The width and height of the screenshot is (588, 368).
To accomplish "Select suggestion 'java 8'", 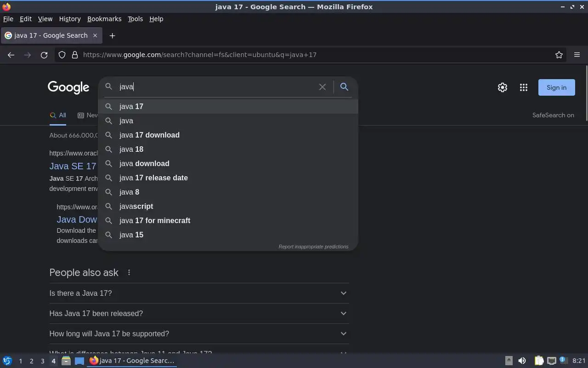I will [x=228, y=192].
